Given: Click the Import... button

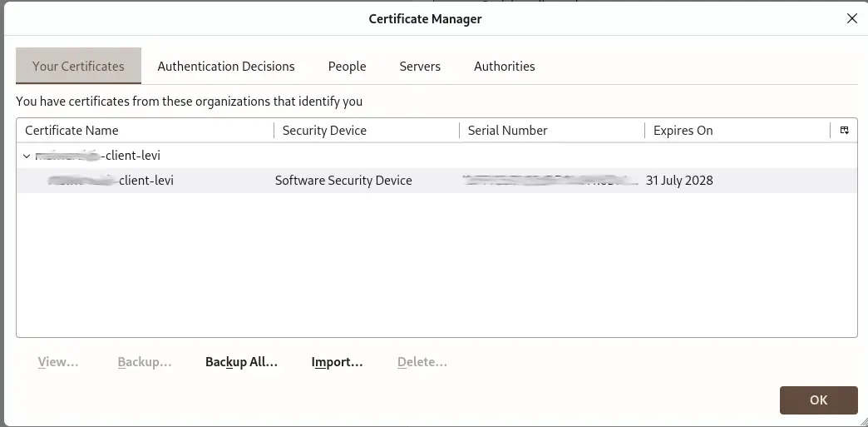Looking at the screenshot, I should tap(337, 362).
